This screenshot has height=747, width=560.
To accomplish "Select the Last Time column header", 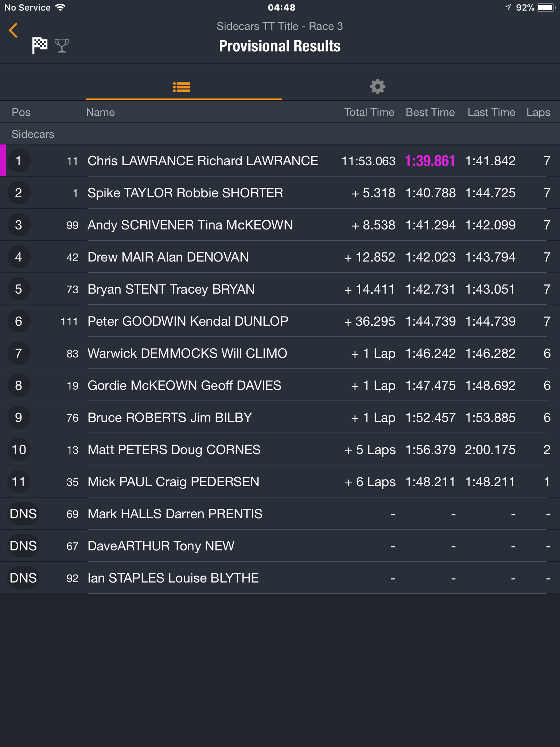I will click(491, 112).
